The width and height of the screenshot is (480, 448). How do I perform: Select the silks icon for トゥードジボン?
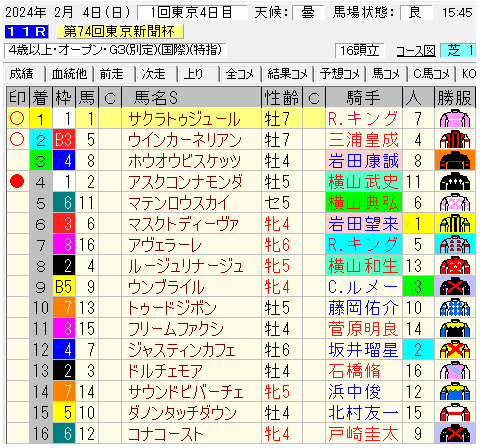(x=455, y=308)
